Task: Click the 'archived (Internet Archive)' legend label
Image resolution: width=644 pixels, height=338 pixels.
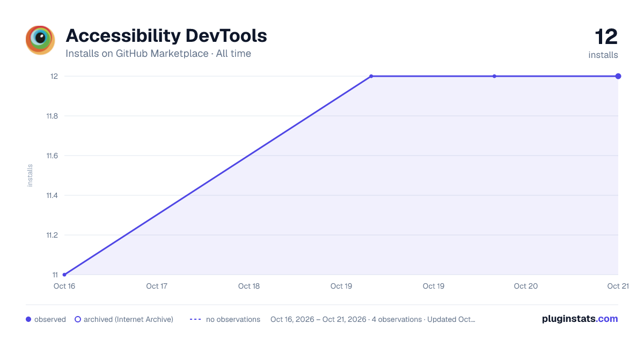Action: tap(128, 319)
